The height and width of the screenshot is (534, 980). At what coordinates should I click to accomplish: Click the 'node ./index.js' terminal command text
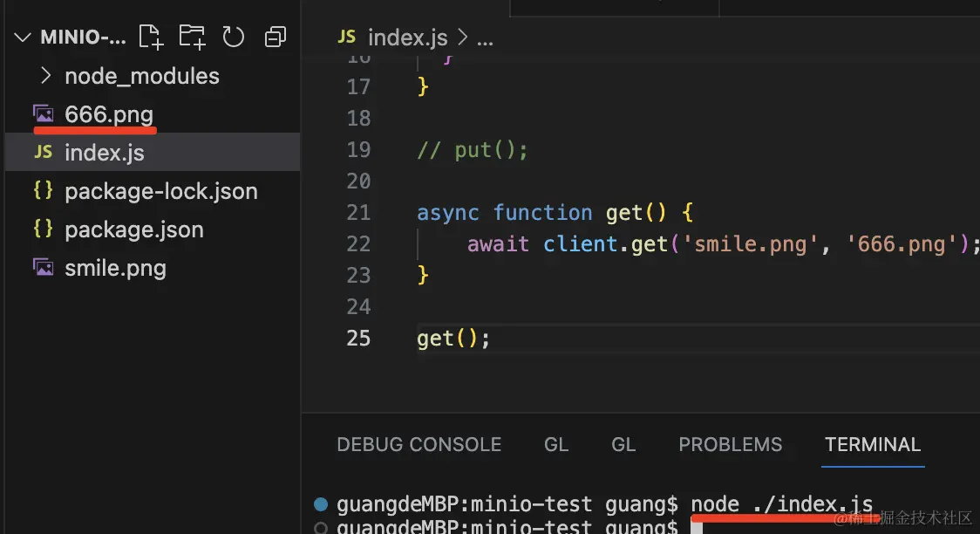tap(782, 504)
